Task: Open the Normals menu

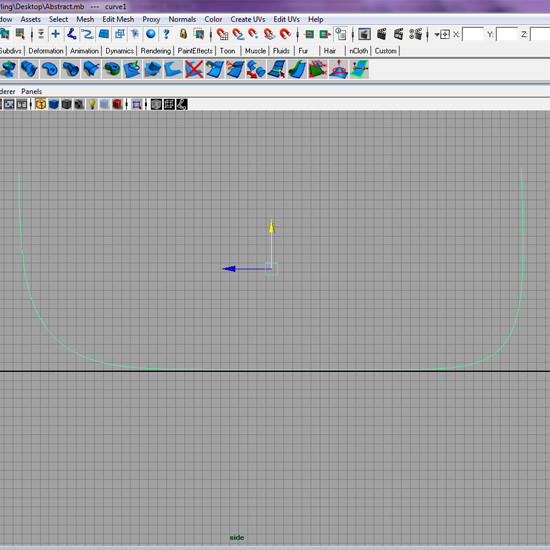Action: tap(182, 19)
